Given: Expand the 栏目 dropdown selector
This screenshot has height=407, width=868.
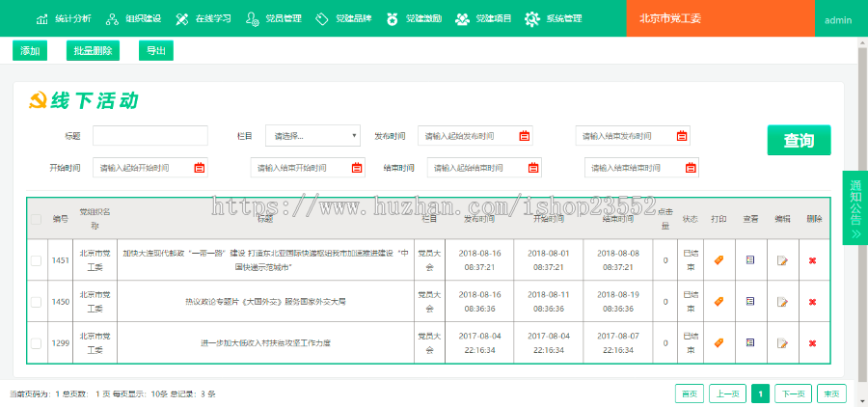Looking at the screenshot, I should coord(313,136).
